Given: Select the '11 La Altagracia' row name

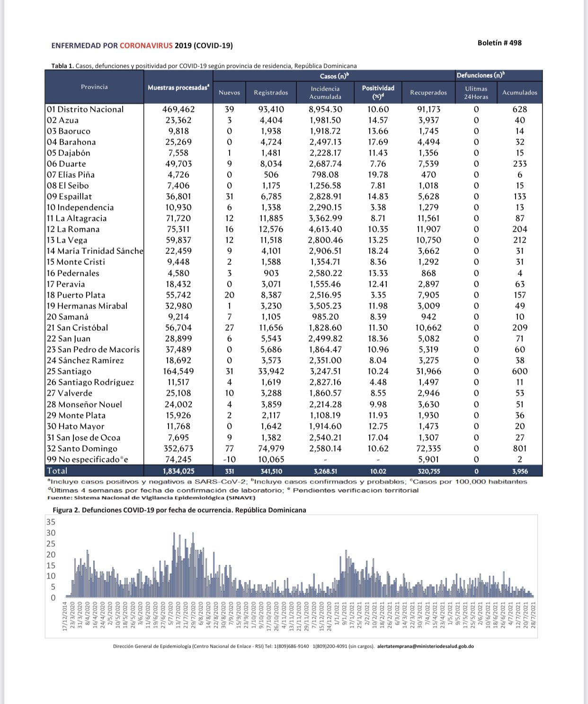Looking at the screenshot, I should point(76,218).
